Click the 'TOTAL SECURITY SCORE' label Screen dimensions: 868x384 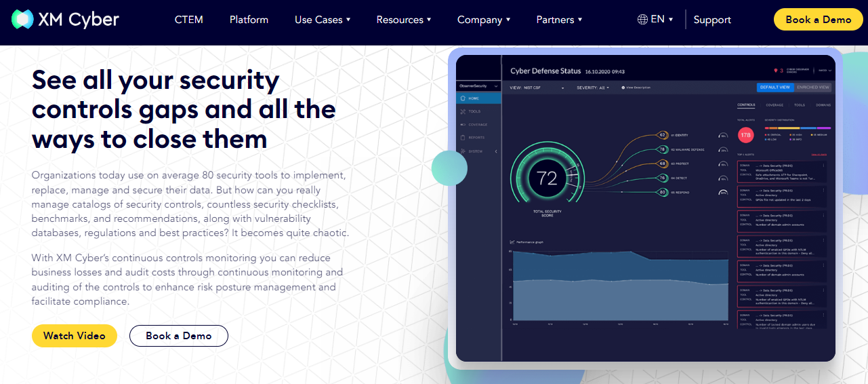point(547,213)
